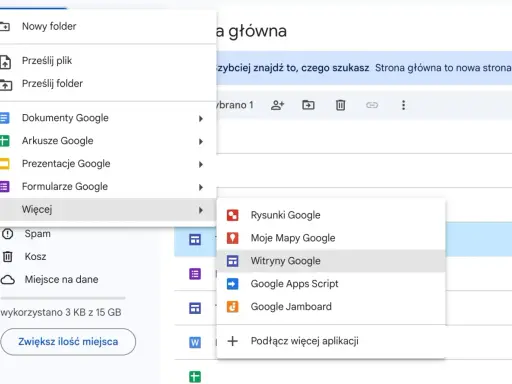The height and width of the screenshot is (384, 512).
Task: Click the Formularze Google purple icon
Action: (5, 186)
